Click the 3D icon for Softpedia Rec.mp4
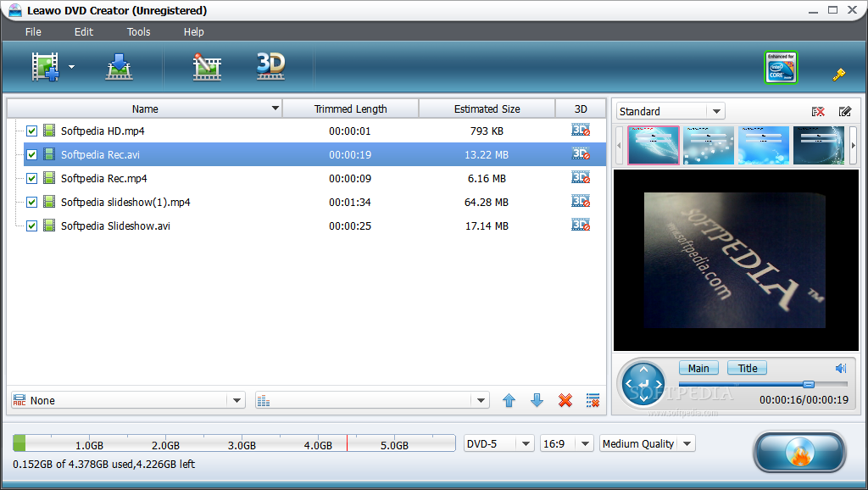The width and height of the screenshot is (868, 490). pos(581,178)
